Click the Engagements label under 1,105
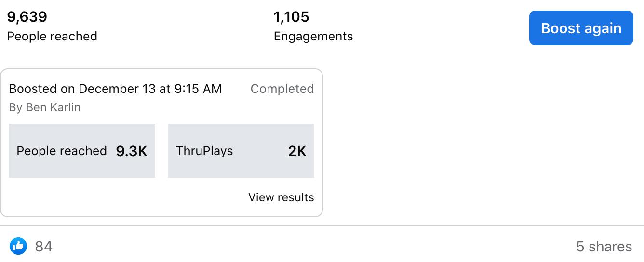Screen dimensions: 644x262 point(313,37)
